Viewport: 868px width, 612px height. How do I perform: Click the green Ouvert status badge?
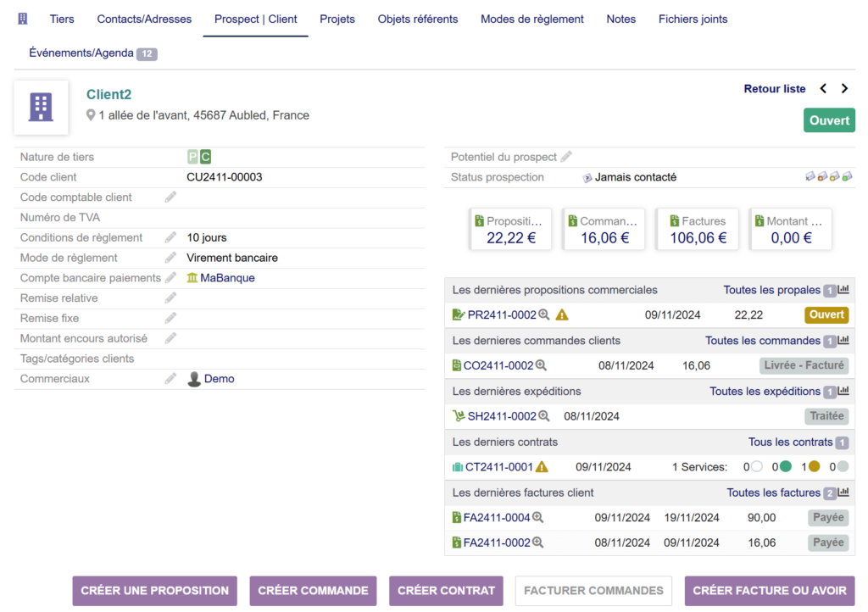tap(829, 120)
